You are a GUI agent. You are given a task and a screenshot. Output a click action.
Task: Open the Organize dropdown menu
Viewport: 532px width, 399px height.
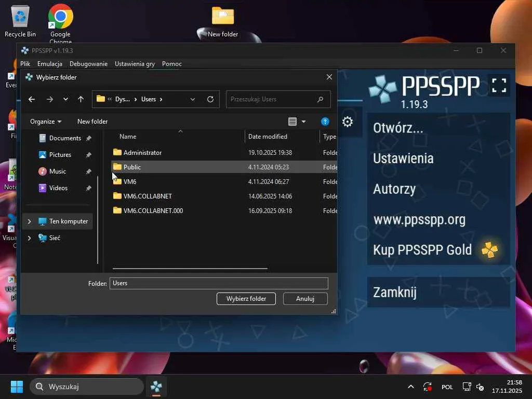coord(46,122)
